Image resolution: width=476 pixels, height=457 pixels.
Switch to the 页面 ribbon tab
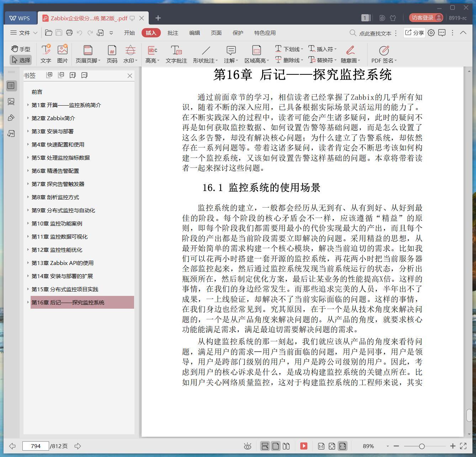coord(216,33)
